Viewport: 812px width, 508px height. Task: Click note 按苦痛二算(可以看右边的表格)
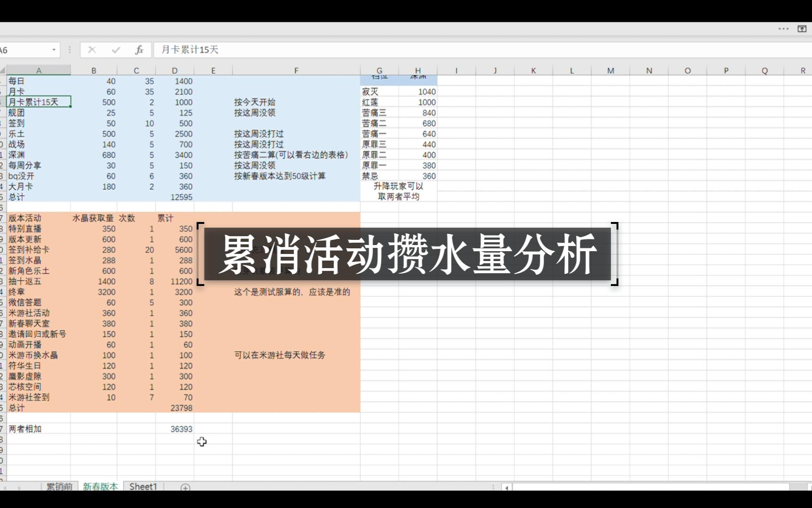point(291,155)
